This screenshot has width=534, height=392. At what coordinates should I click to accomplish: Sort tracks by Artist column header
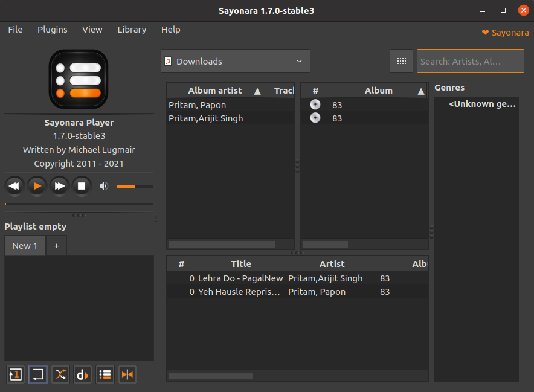pos(332,264)
